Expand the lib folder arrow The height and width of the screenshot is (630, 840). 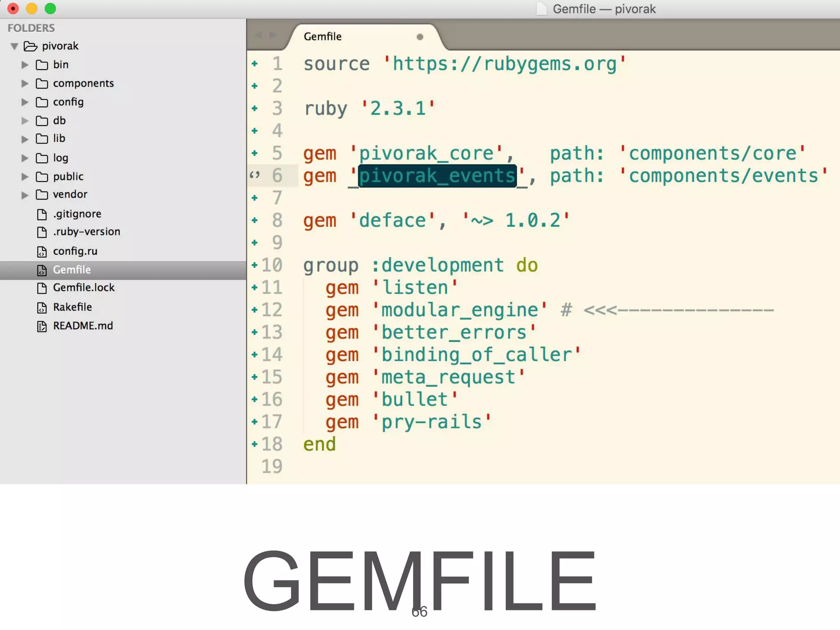[x=25, y=139]
